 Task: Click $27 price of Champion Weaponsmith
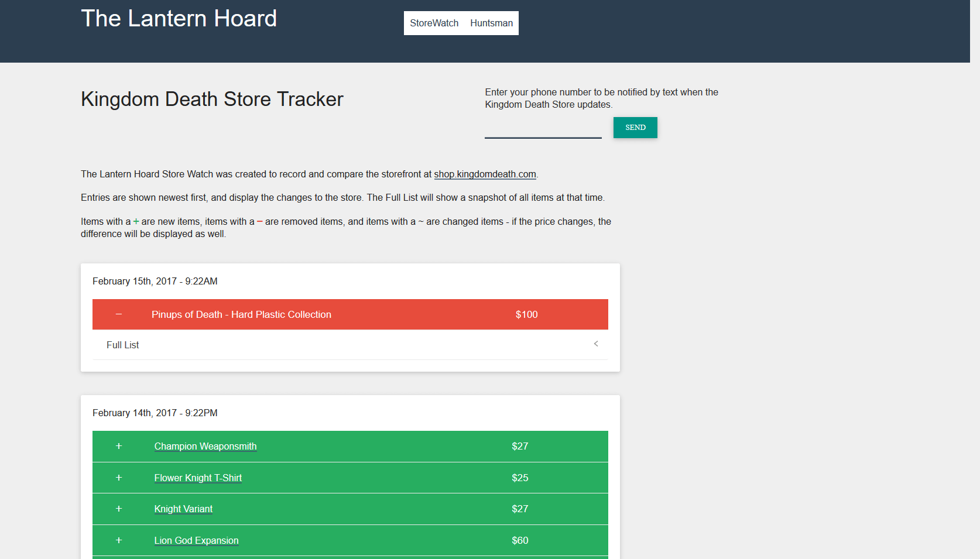(x=520, y=446)
